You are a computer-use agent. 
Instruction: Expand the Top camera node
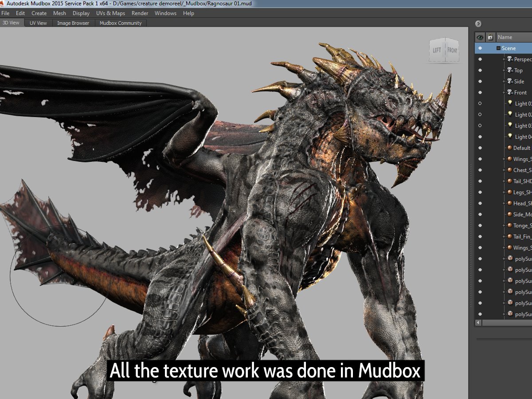click(x=504, y=70)
